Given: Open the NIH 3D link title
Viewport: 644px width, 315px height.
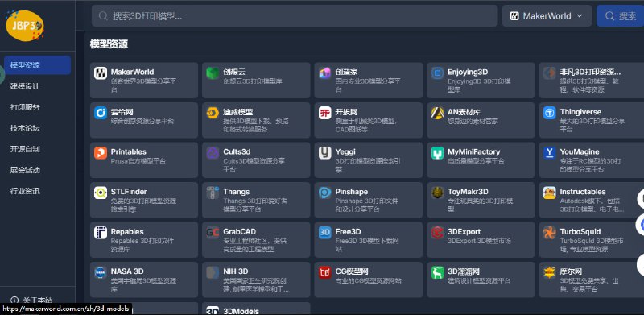Looking at the screenshot, I should 236,271.
